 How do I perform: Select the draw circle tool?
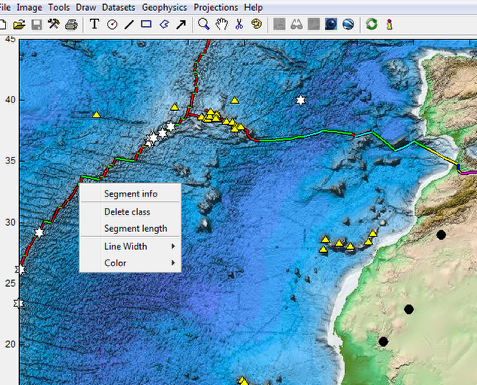click(x=112, y=24)
